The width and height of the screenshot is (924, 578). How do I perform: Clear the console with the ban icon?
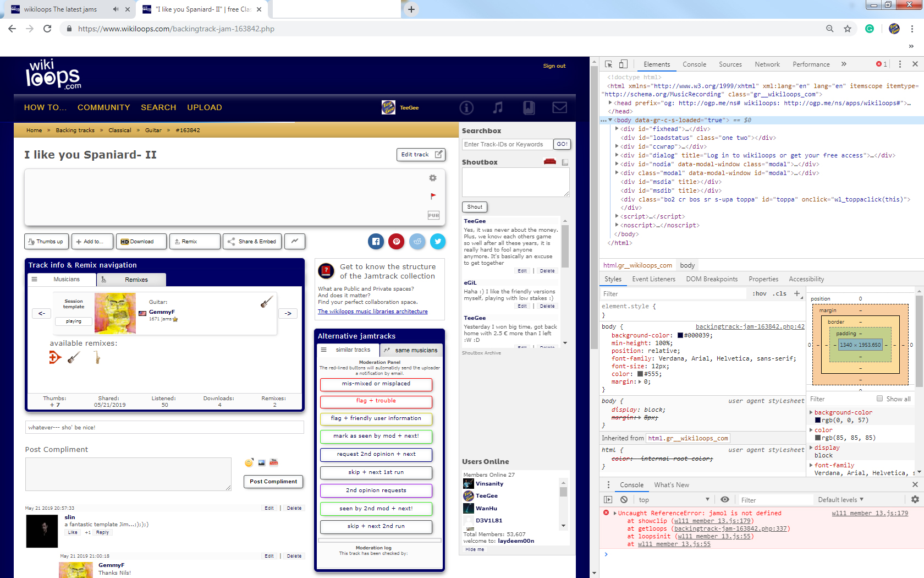[x=624, y=500]
